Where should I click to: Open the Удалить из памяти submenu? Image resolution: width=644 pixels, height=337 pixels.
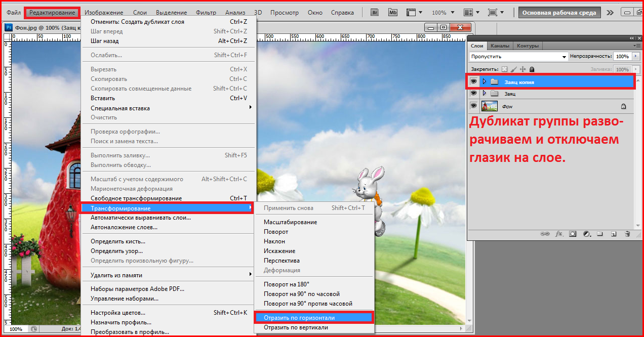pyautogui.click(x=169, y=275)
